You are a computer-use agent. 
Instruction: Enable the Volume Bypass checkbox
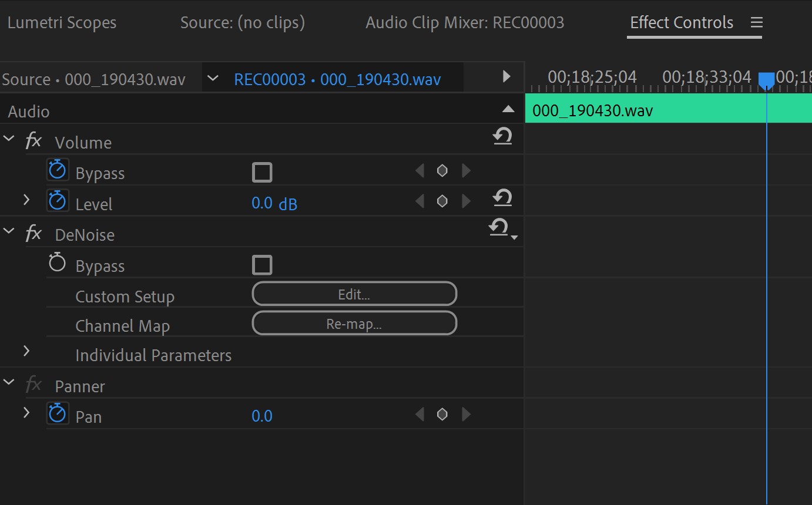[x=262, y=173]
